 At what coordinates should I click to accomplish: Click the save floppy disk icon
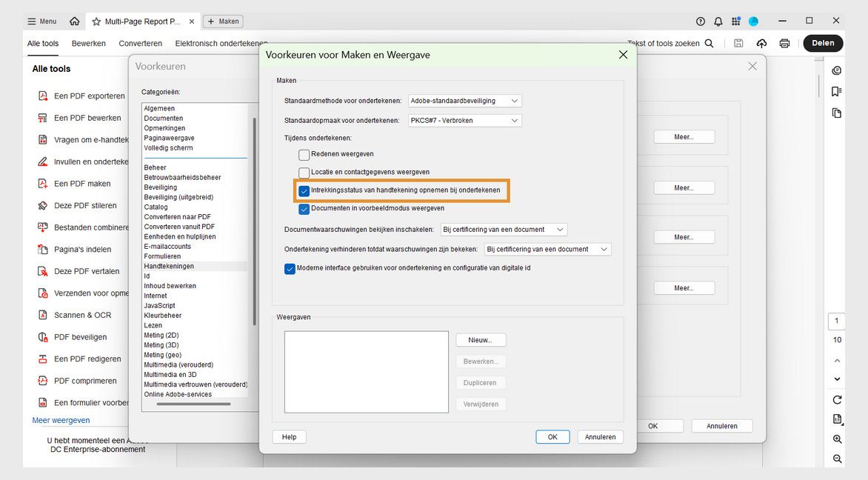738,43
